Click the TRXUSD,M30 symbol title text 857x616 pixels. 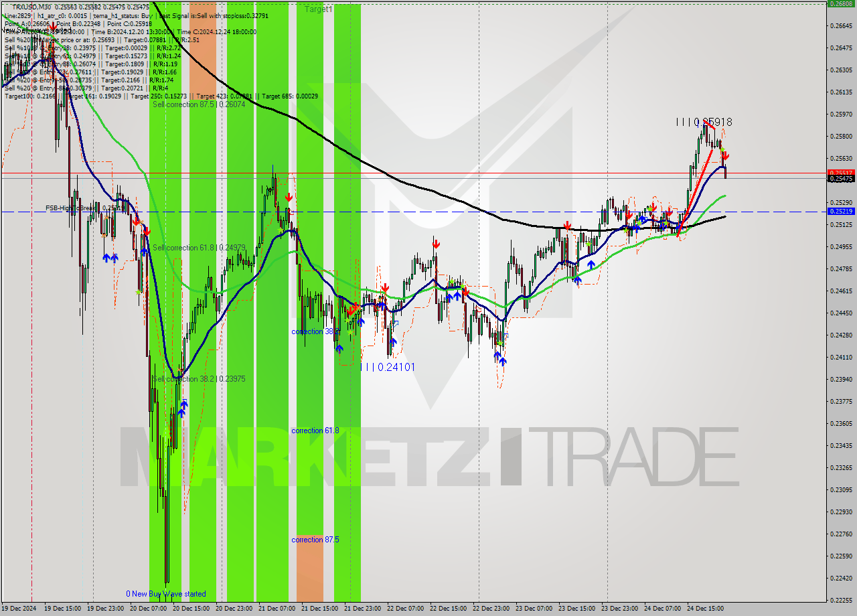33,7
